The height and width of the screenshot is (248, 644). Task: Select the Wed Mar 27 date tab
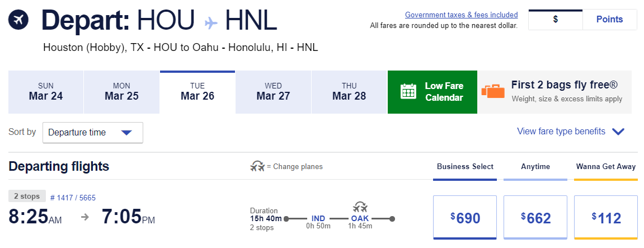click(x=273, y=92)
